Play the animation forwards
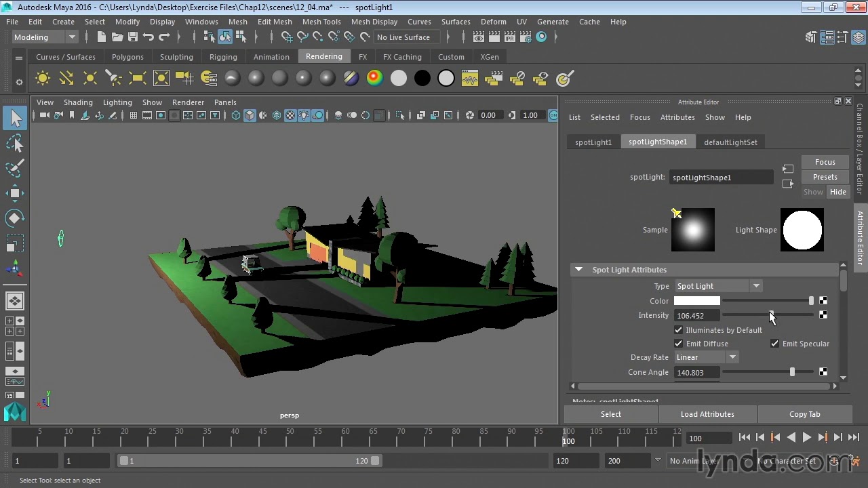Image resolution: width=868 pixels, height=488 pixels. [x=807, y=438]
